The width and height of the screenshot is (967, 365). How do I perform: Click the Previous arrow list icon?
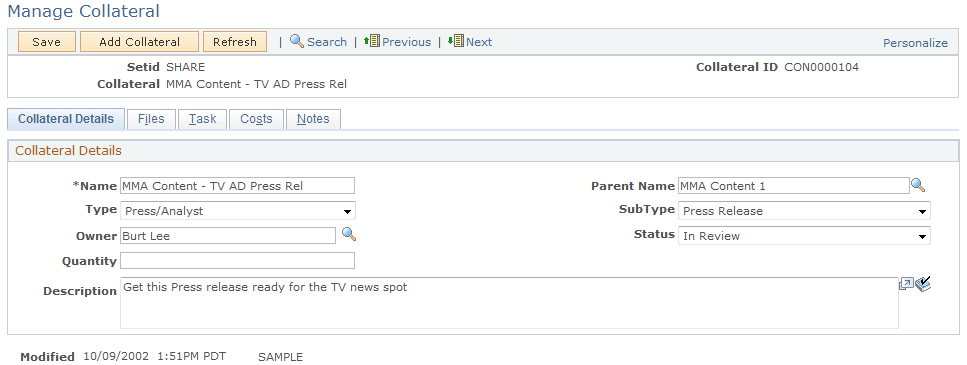371,41
